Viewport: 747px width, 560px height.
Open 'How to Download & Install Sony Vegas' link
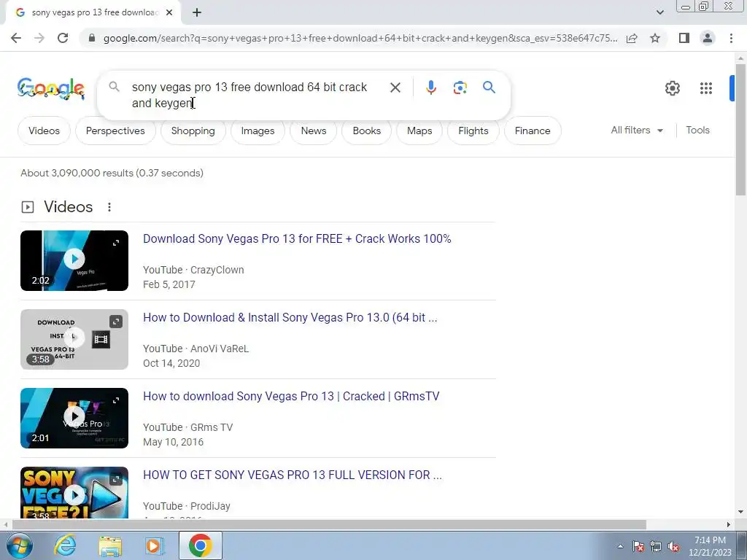pyautogui.click(x=290, y=317)
